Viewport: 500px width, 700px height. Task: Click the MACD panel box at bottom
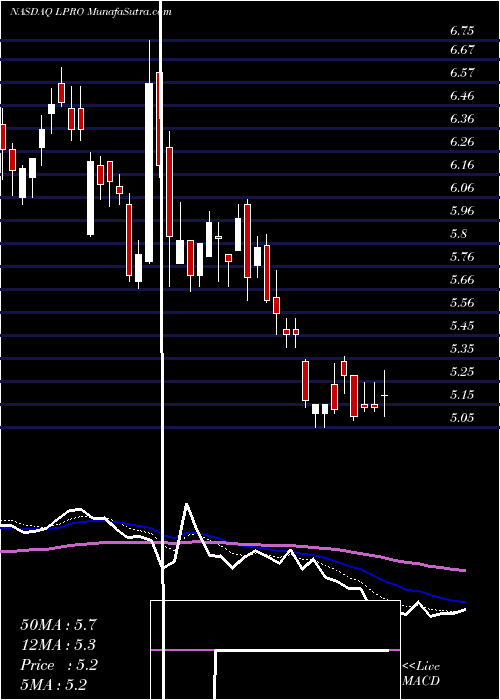pos(275,650)
